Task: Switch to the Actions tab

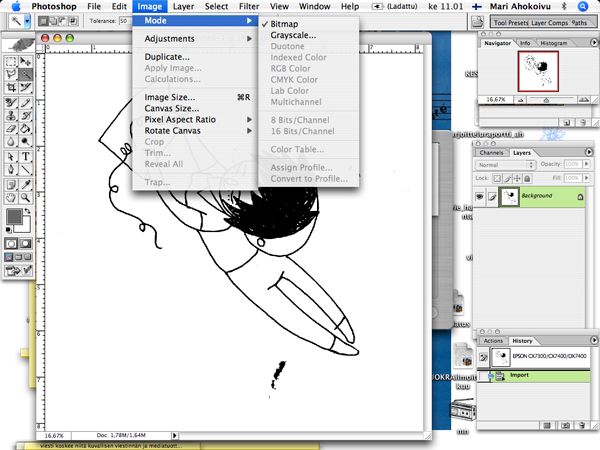Action: [493, 341]
